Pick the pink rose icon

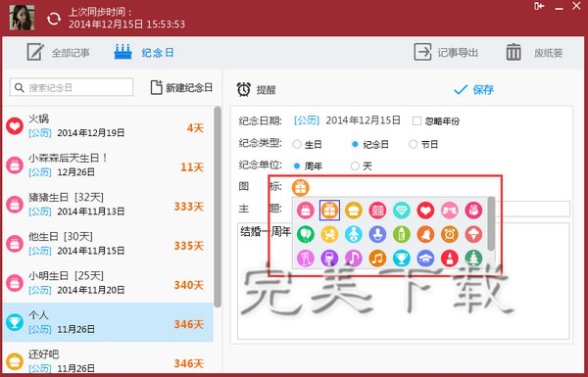[473, 211]
